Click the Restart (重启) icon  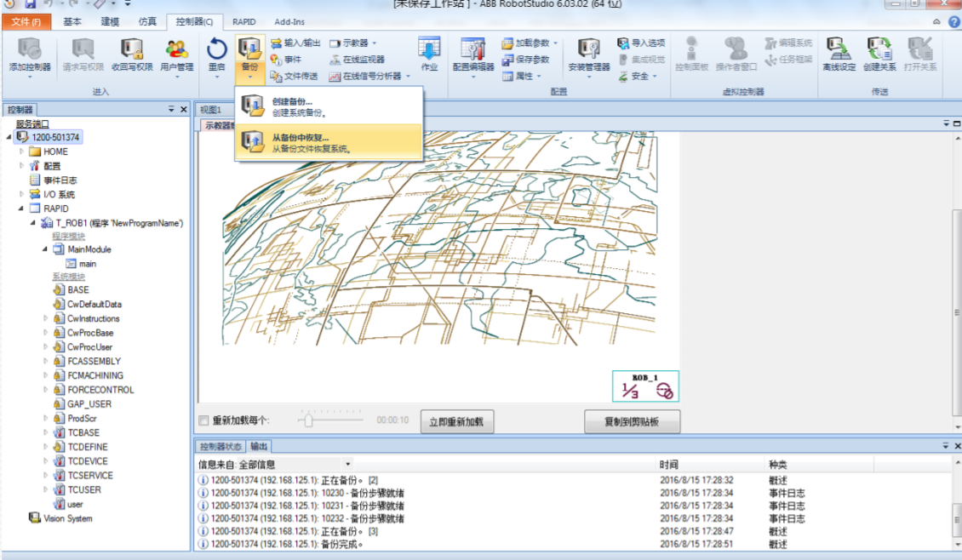(x=216, y=55)
